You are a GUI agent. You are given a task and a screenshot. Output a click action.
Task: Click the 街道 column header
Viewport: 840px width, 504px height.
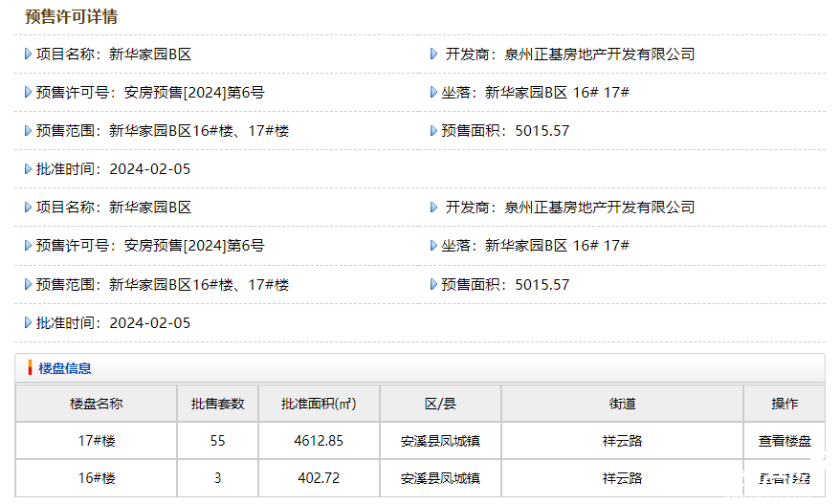[x=622, y=404]
